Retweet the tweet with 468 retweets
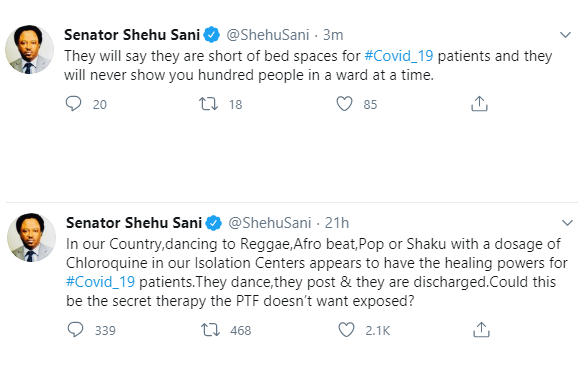578x388 pixels. point(210,330)
